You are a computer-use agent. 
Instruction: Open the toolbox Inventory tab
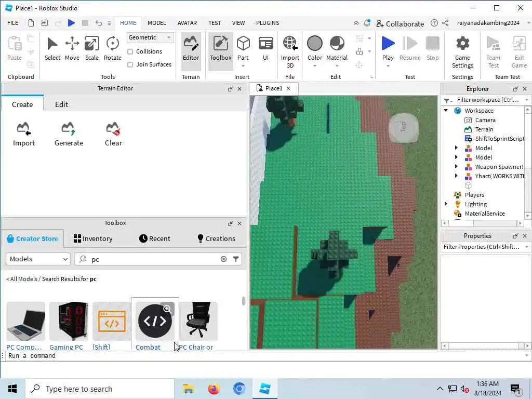(92, 238)
